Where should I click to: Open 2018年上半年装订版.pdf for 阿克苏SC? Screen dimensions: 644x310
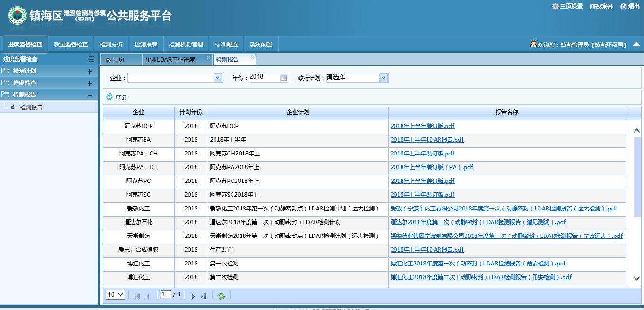coord(422,195)
